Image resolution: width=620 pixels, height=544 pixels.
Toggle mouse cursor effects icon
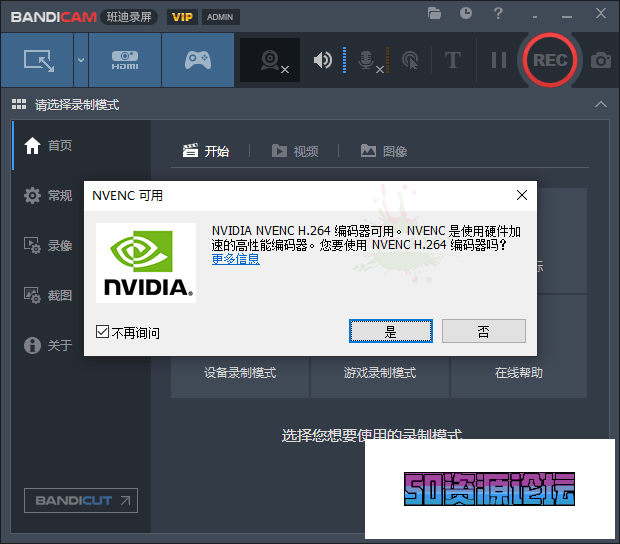pyautogui.click(x=410, y=60)
